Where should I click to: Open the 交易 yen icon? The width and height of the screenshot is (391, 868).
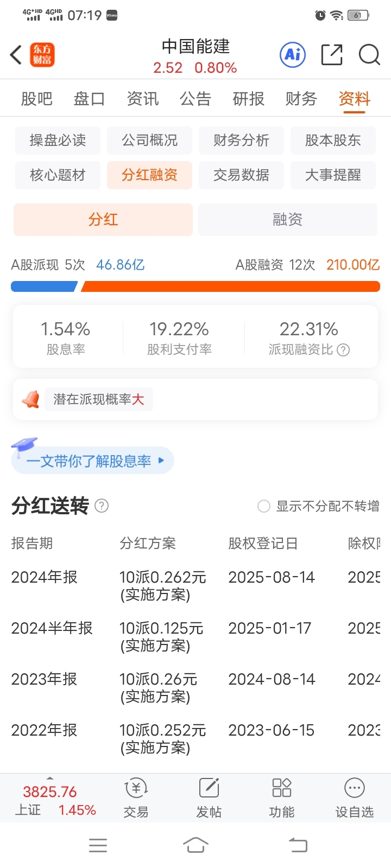[136, 788]
